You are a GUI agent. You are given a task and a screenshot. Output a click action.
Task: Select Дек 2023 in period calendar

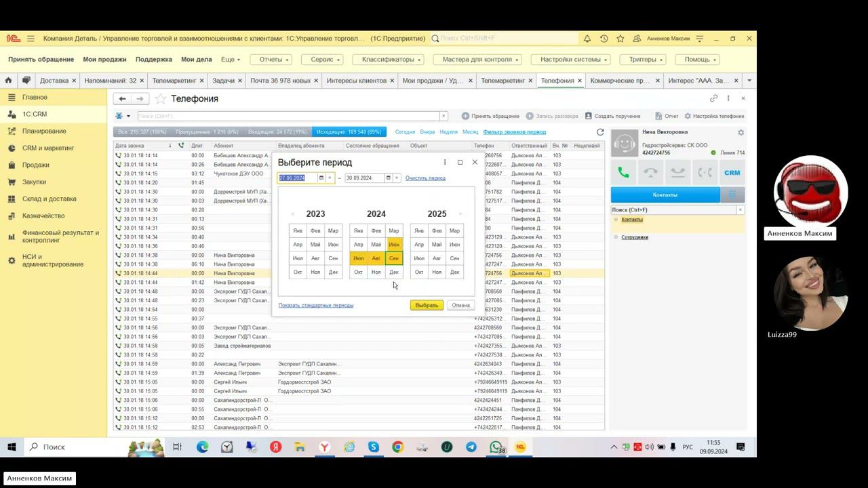point(333,272)
